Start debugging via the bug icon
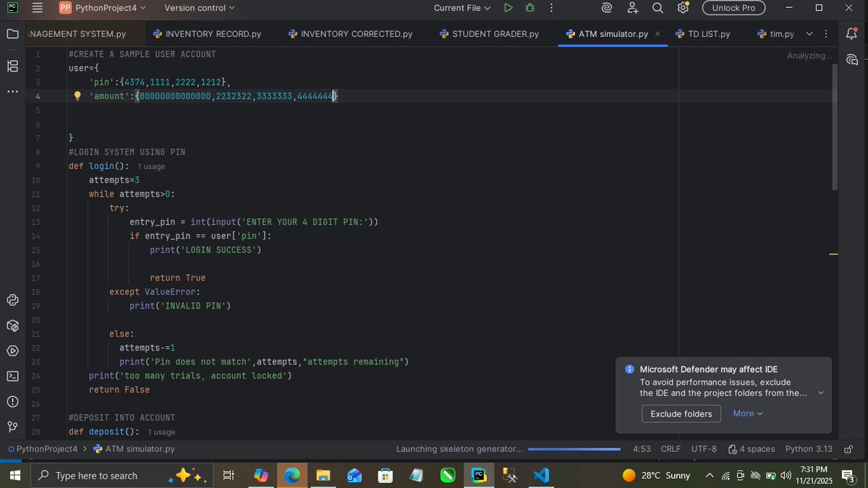868x488 pixels. [x=530, y=8]
